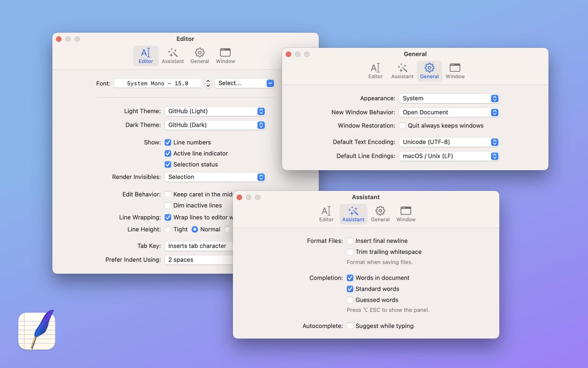The width and height of the screenshot is (588, 368).
Task: Open Default Line Endings dropdown
Action: pos(449,156)
